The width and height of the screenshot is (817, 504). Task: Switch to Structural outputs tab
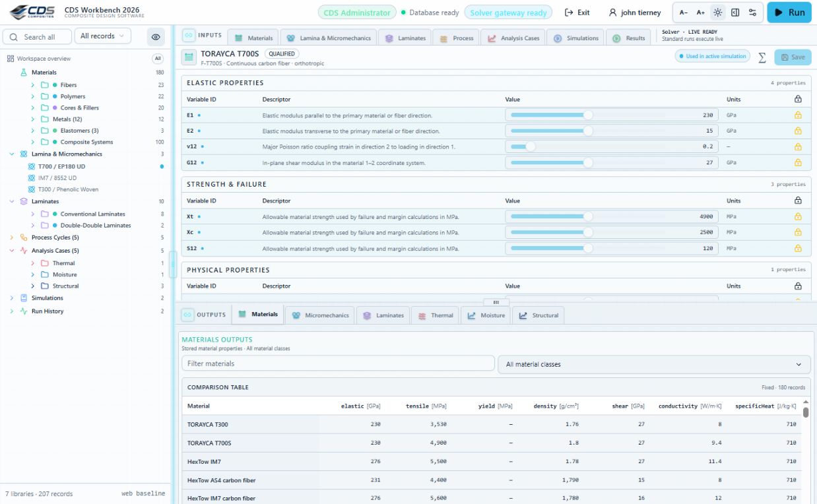point(539,315)
